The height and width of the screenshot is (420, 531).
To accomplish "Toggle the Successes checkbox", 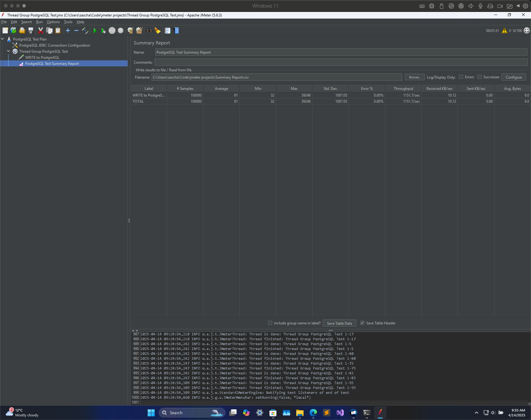I will (480, 77).
